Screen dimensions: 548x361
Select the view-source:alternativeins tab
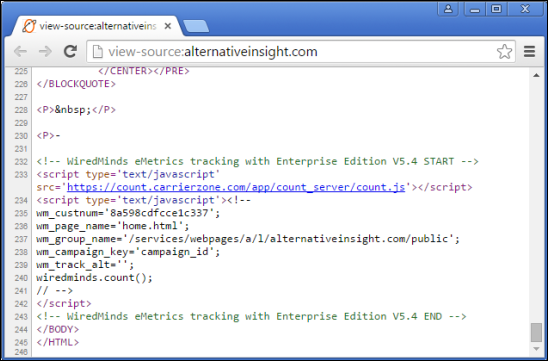tap(97, 26)
